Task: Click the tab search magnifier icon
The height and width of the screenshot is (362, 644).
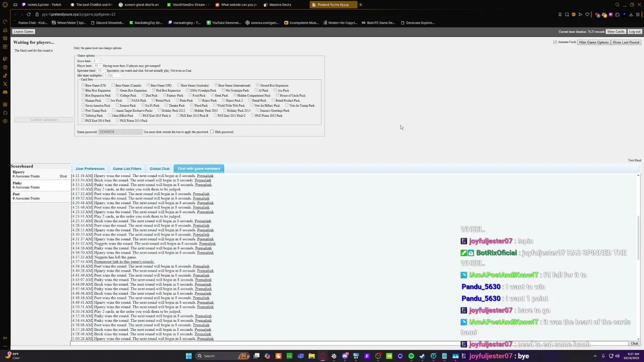Action: click(x=617, y=5)
